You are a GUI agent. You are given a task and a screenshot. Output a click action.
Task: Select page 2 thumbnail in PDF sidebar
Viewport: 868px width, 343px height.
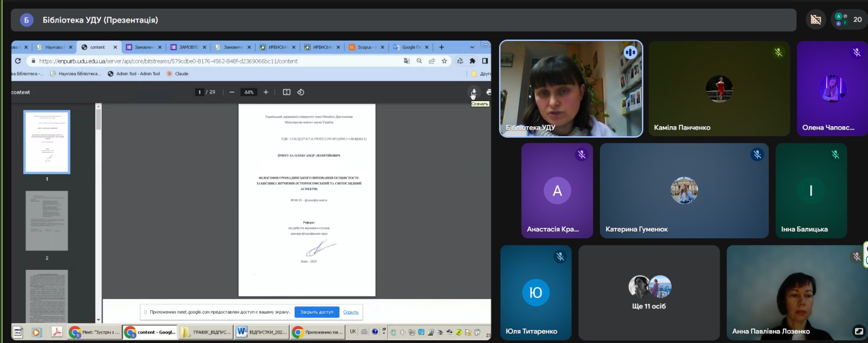tap(47, 221)
